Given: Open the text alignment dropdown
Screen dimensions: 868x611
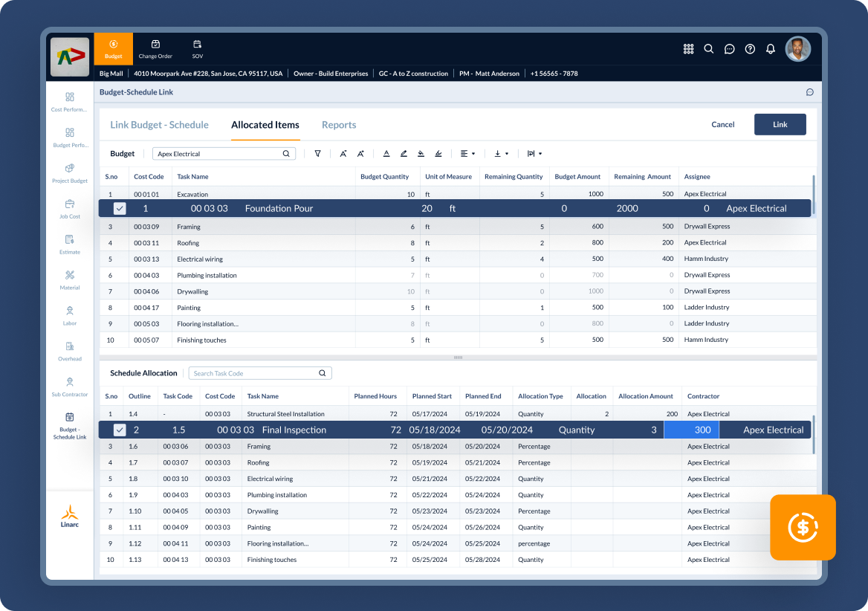Looking at the screenshot, I should pos(467,153).
